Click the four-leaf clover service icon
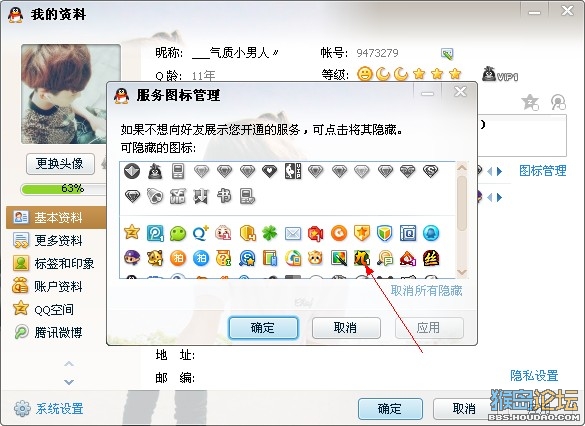 [269, 233]
